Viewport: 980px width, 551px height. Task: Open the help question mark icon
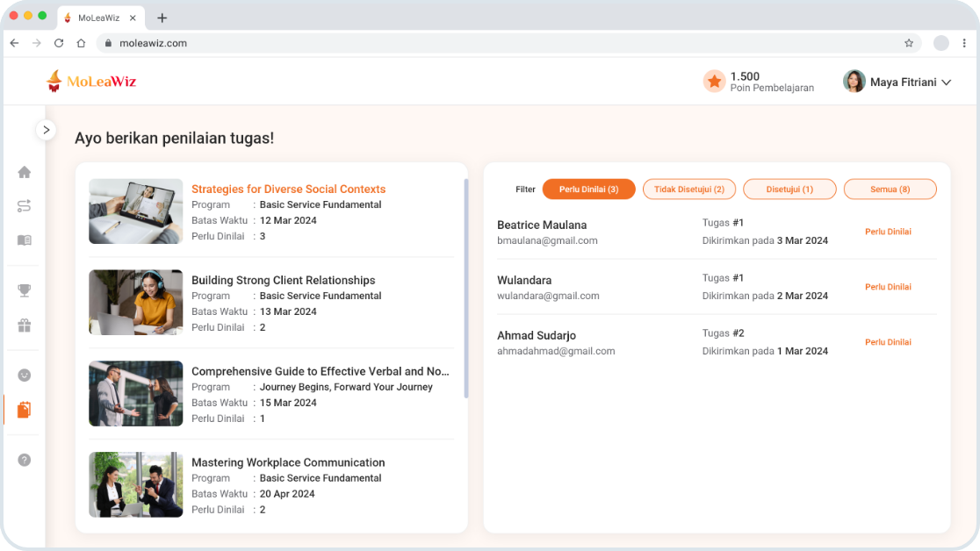coord(25,461)
